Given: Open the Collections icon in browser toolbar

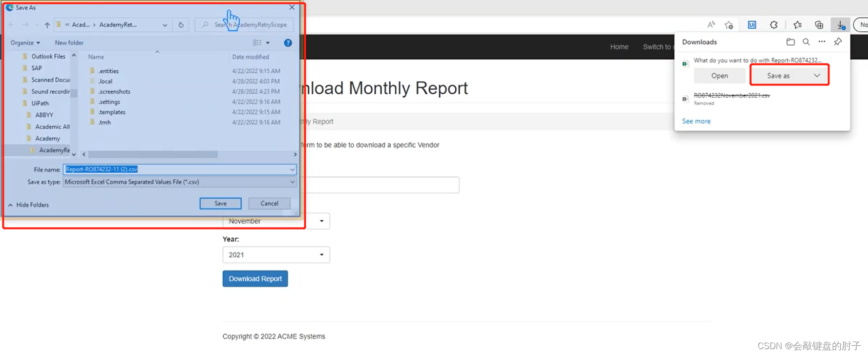Looking at the screenshot, I should (819, 25).
